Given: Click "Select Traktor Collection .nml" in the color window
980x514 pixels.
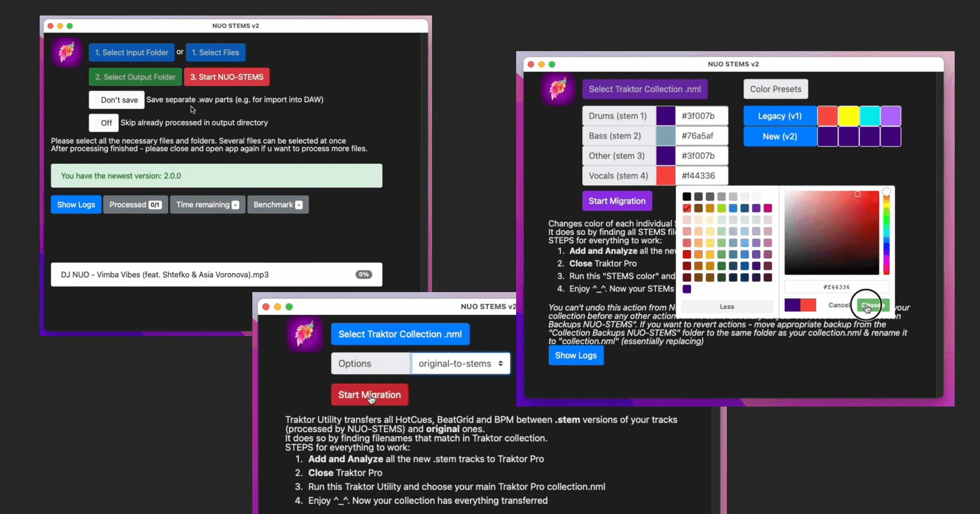Looking at the screenshot, I should tap(644, 89).
